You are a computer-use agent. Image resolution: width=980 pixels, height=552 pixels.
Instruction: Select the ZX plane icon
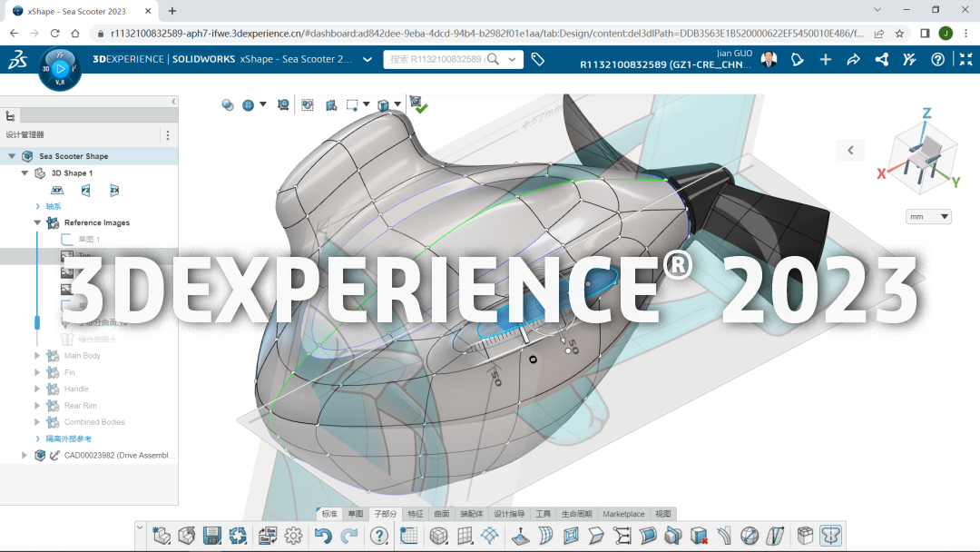(x=114, y=190)
